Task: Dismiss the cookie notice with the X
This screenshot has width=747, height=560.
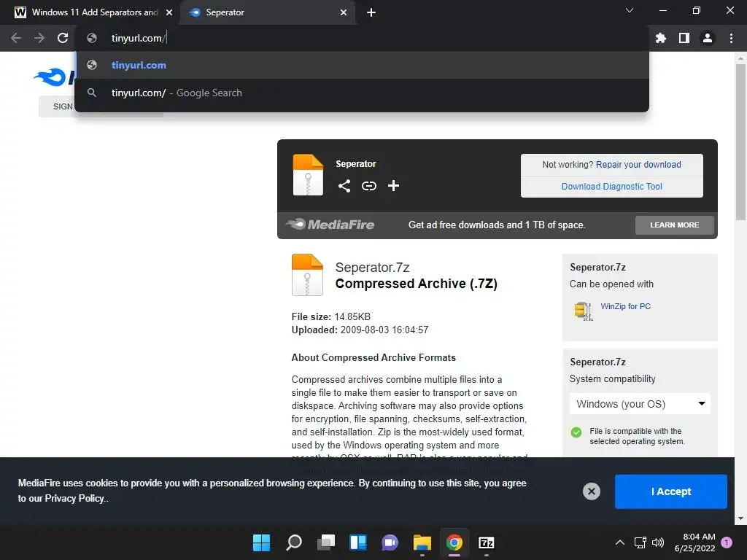Action: (591, 491)
